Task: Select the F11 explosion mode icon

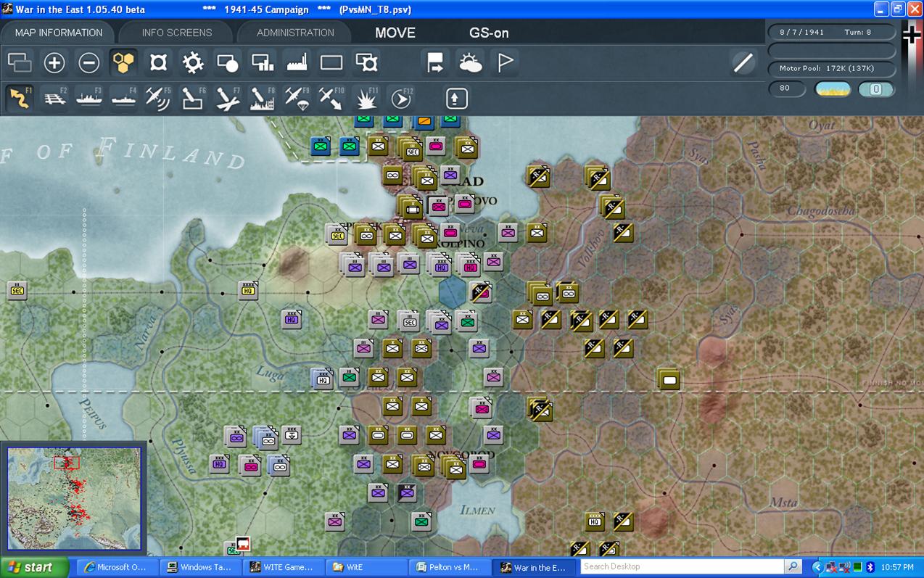Action: tap(366, 98)
